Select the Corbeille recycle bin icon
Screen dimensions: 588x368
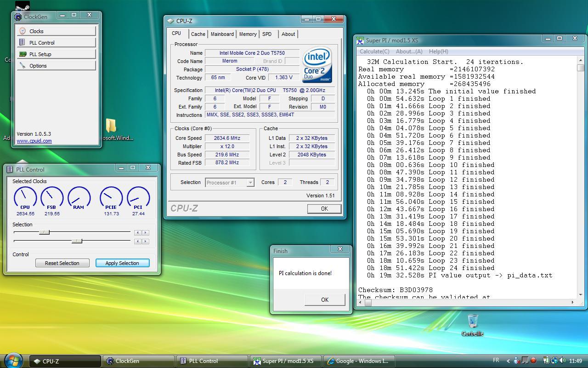pyautogui.click(x=473, y=325)
